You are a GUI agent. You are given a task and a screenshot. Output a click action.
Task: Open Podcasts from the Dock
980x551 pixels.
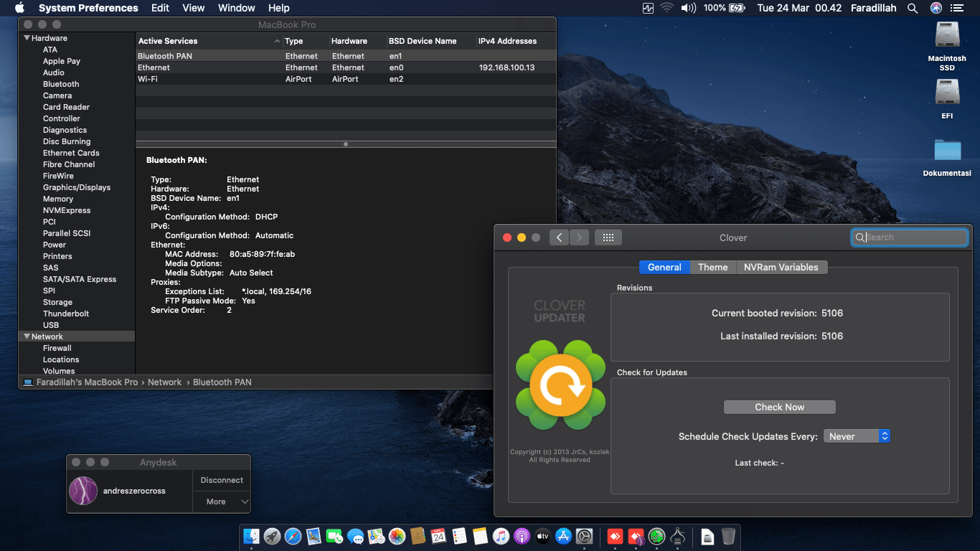click(522, 536)
